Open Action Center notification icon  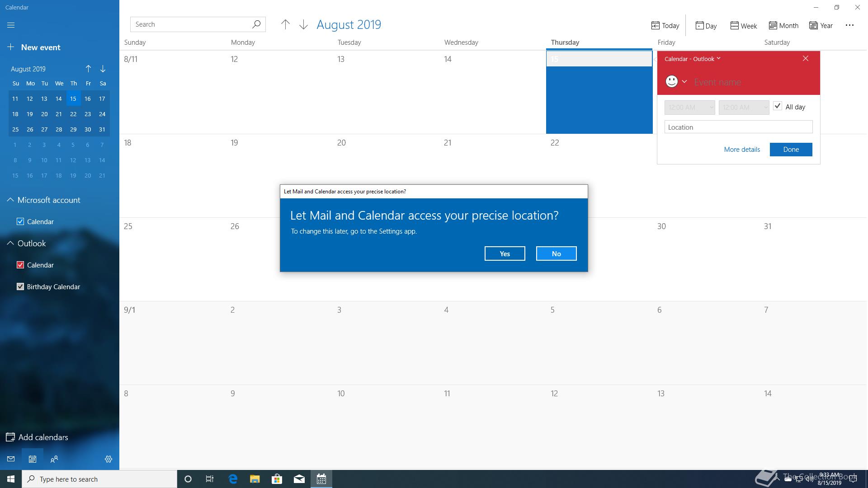tap(854, 479)
